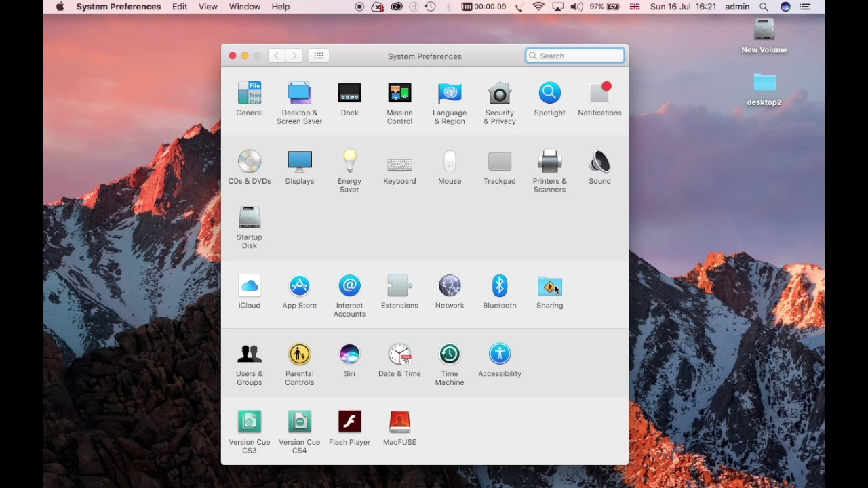Open iCloud preferences
The width and height of the screenshot is (868, 488).
coord(250,292)
